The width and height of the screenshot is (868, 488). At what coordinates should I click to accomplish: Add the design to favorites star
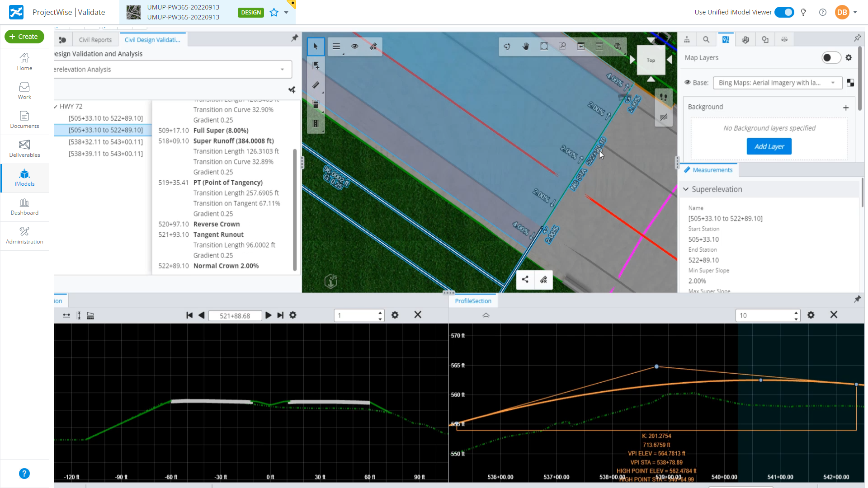click(274, 13)
